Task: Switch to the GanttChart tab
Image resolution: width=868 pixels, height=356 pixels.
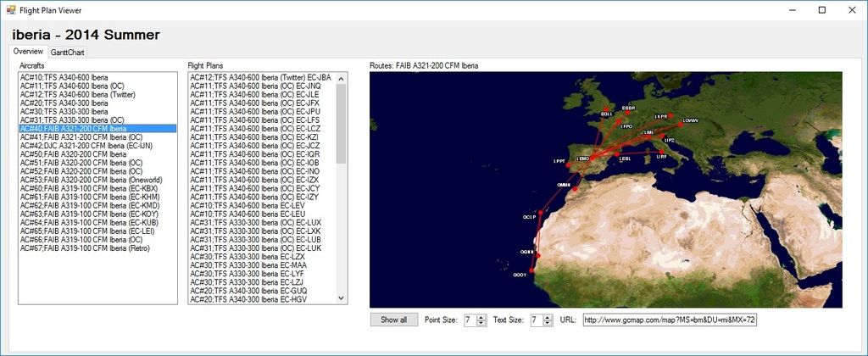Action: pos(68,53)
